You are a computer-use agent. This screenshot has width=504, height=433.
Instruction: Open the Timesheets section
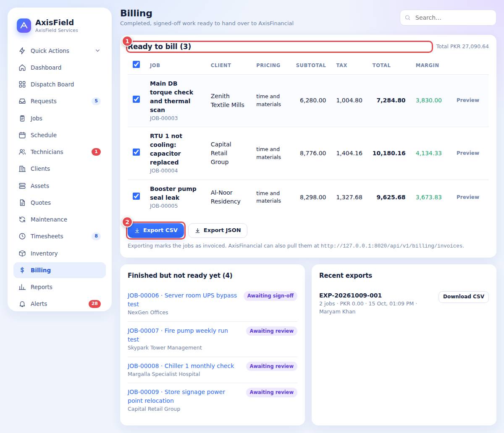click(x=60, y=236)
